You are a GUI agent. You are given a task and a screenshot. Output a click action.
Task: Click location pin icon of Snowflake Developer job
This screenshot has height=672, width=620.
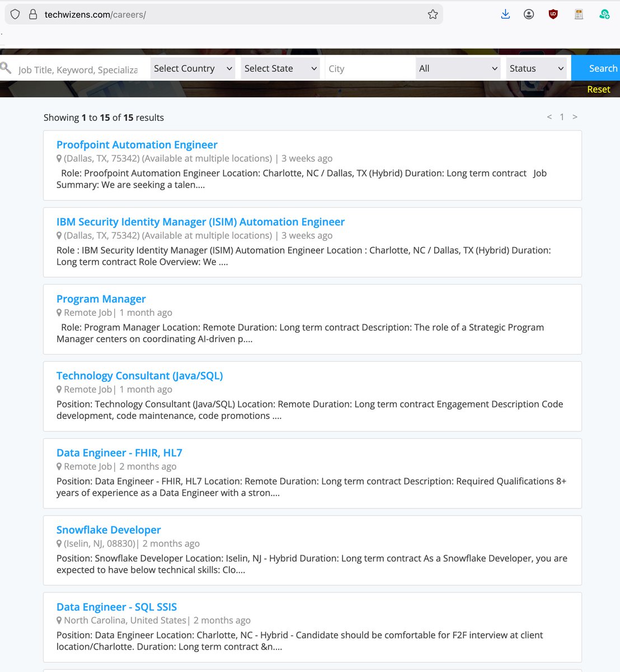click(59, 543)
